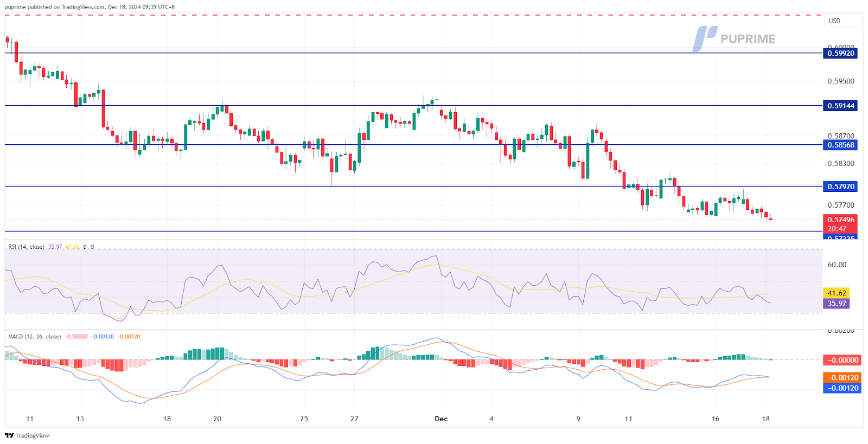Click the 0.59500 price axis value

[841, 81]
